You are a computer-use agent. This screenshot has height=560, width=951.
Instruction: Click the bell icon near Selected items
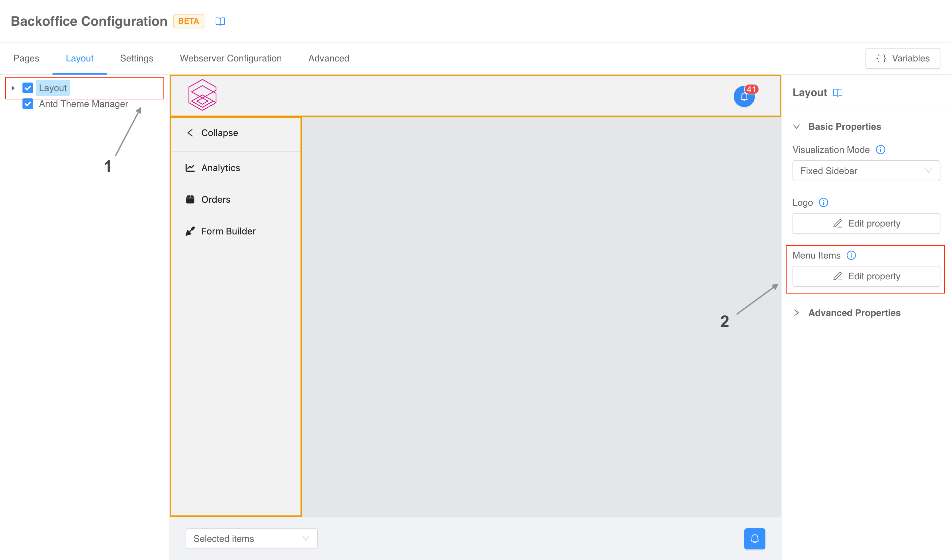(x=755, y=539)
